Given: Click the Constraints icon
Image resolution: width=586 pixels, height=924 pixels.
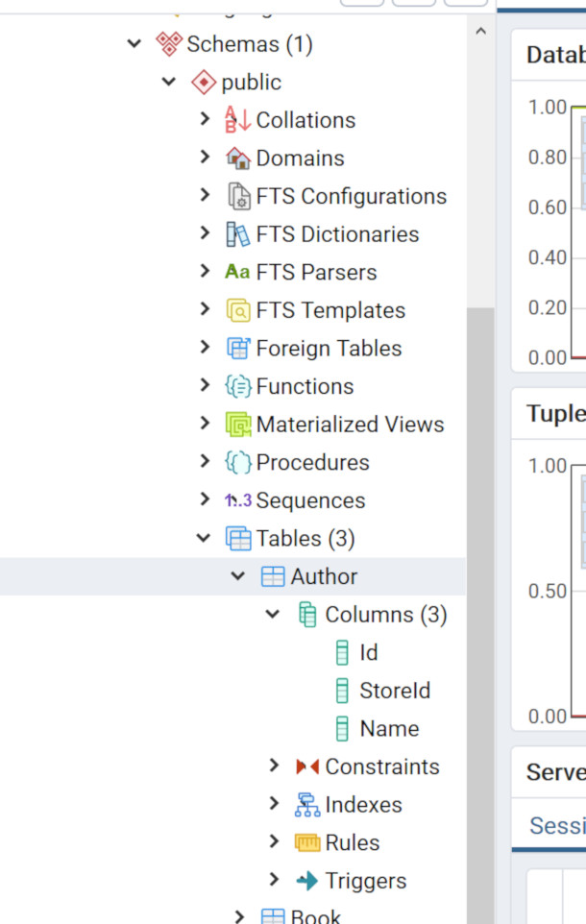Looking at the screenshot, I should (306, 766).
